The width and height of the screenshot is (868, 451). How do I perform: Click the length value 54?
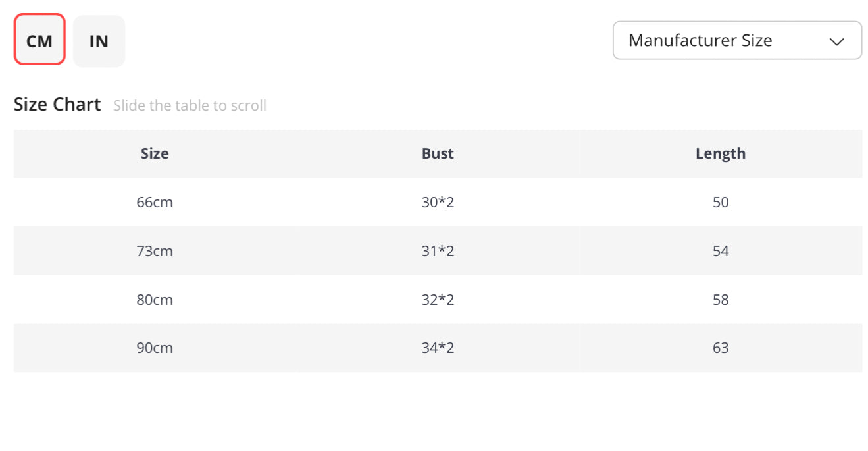[x=721, y=251]
